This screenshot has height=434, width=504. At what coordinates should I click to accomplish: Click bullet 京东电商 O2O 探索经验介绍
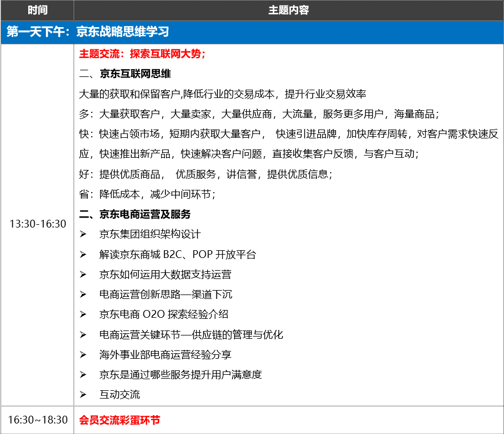(164, 314)
